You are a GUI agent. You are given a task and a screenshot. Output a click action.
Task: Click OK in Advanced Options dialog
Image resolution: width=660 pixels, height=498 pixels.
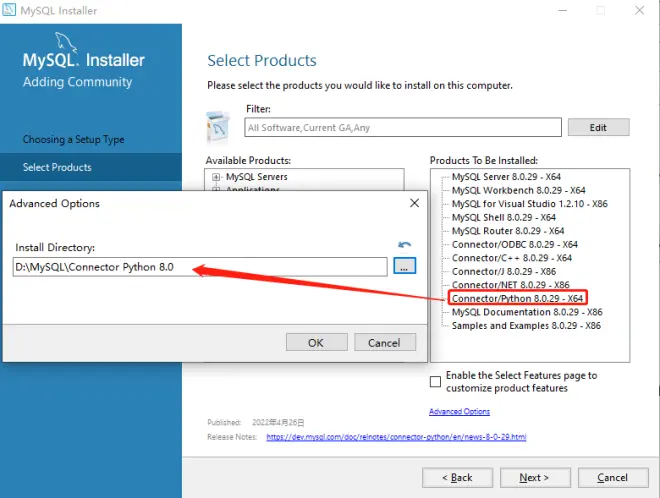[x=317, y=342]
